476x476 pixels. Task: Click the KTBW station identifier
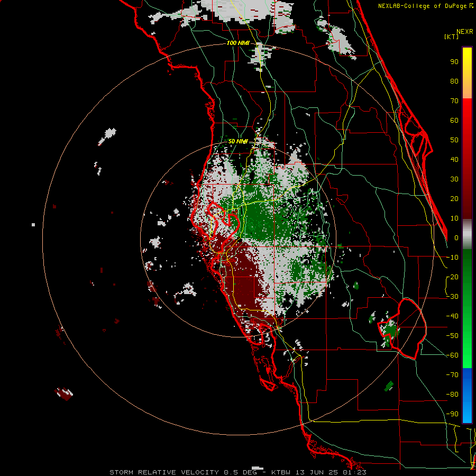pos(282,472)
